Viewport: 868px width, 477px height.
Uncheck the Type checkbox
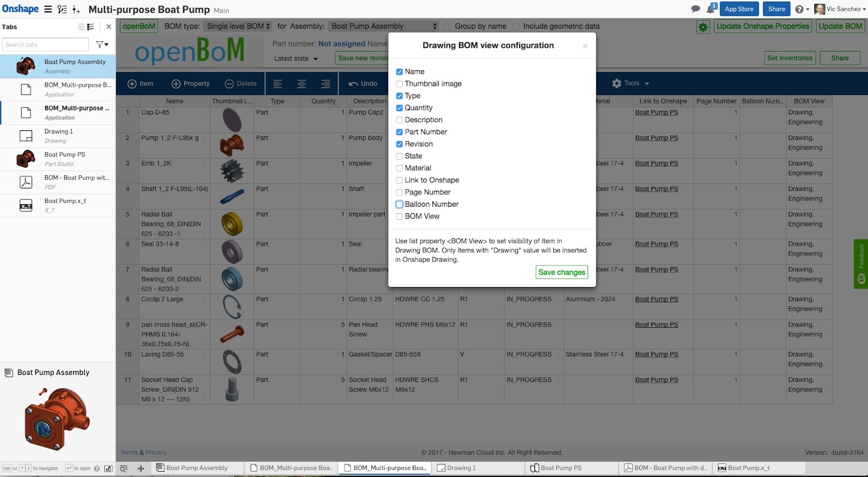[x=399, y=96]
